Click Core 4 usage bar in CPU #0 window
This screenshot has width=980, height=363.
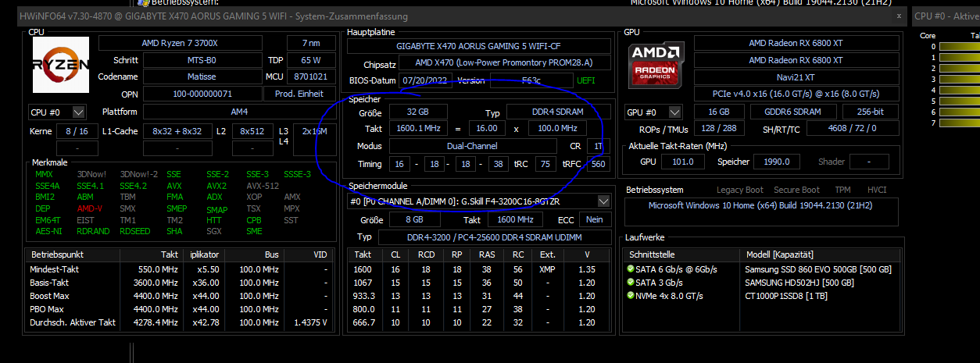(960, 91)
